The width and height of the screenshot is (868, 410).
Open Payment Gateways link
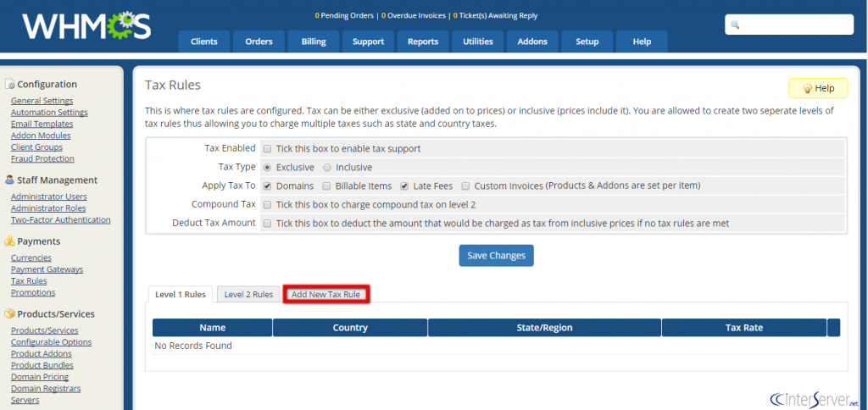point(47,269)
